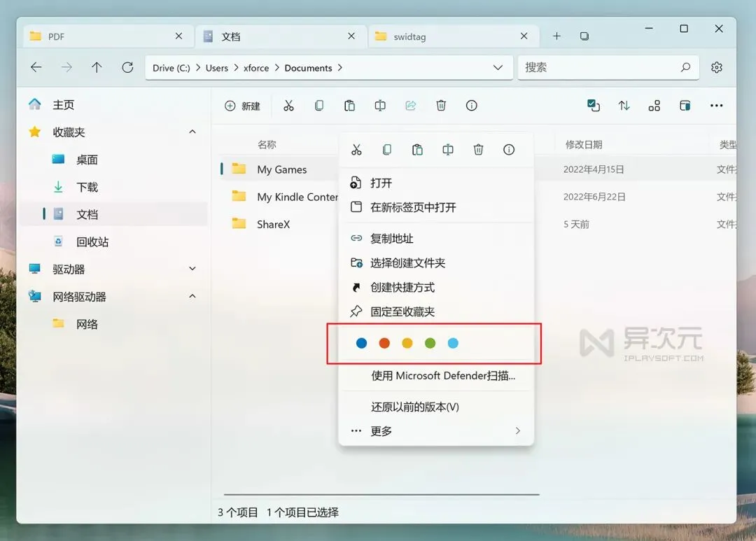
Task: Change the layout view icon
Action: coord(654,106)
